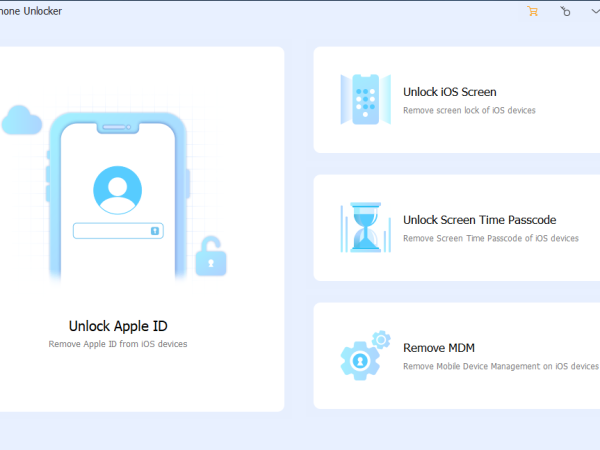Select the Remove MDM title

coord(439,348)
